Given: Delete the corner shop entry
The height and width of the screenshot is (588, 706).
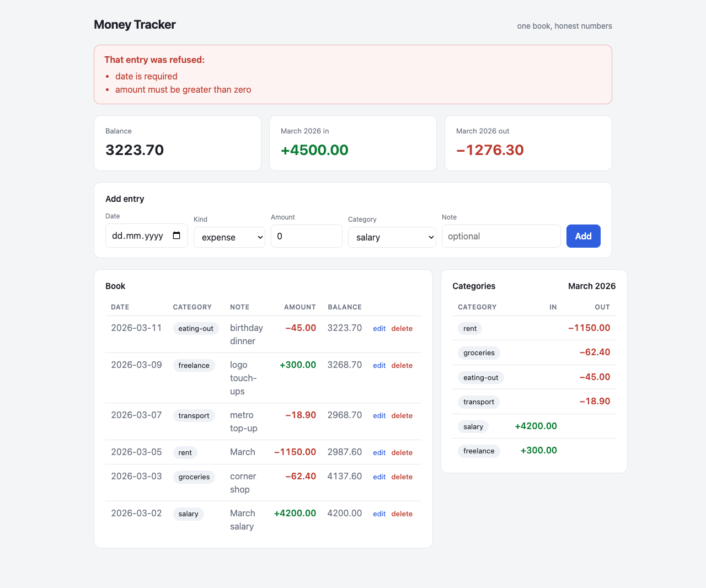Looking at the screenshot, I should tap(402, 477).
